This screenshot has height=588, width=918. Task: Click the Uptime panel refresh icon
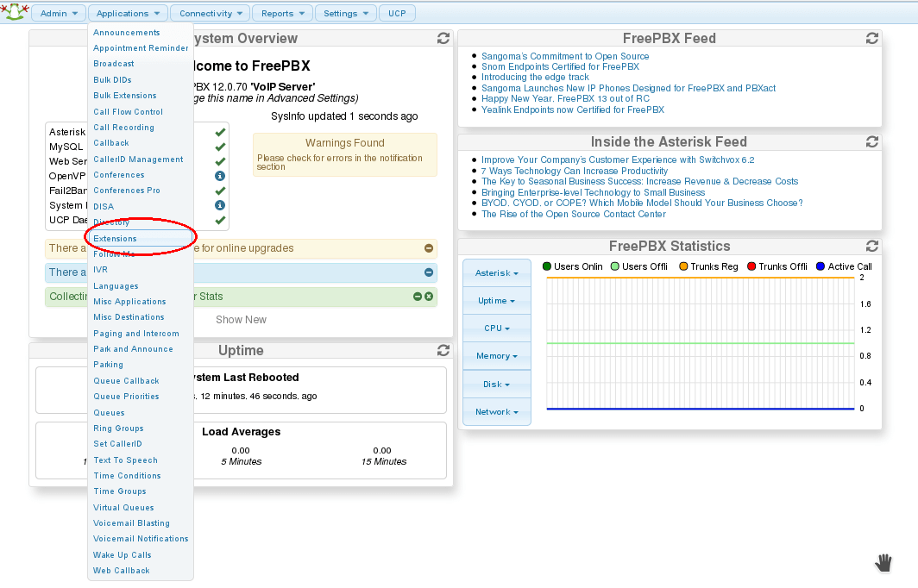(443, 351)
